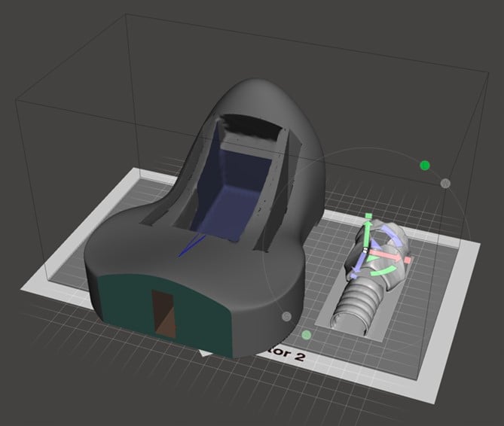The height and width of the screenshot is (426, 504).
Task: Click the brown rectangular slot on model front
Action: pos(162,311)
